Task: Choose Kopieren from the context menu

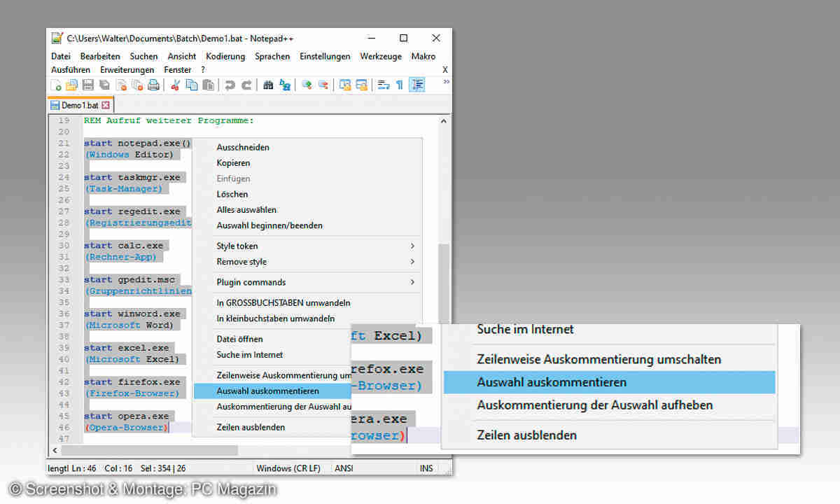Action: point(233,163)
